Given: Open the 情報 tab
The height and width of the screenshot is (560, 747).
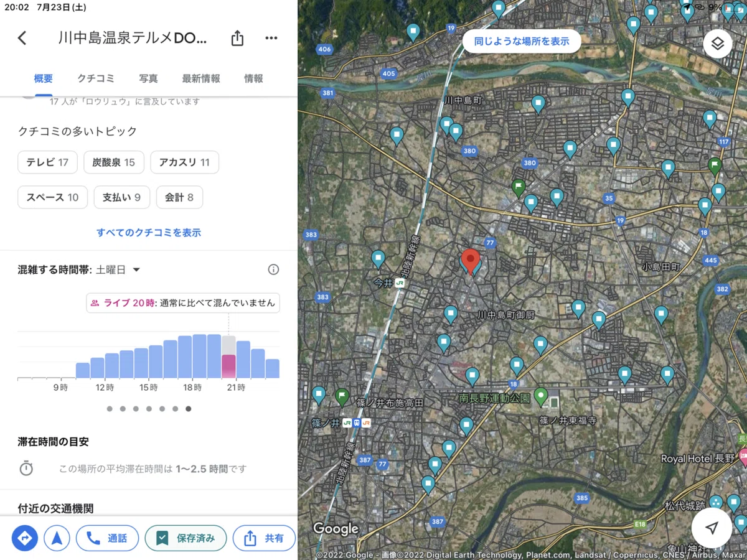Looking at the screenshot, I should 253,78.
